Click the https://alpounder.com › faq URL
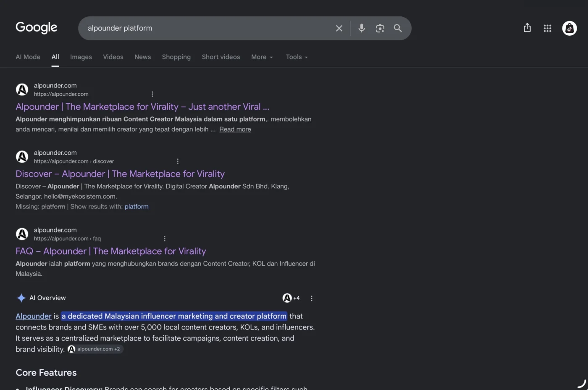588x390 pixels. point(68,239)
